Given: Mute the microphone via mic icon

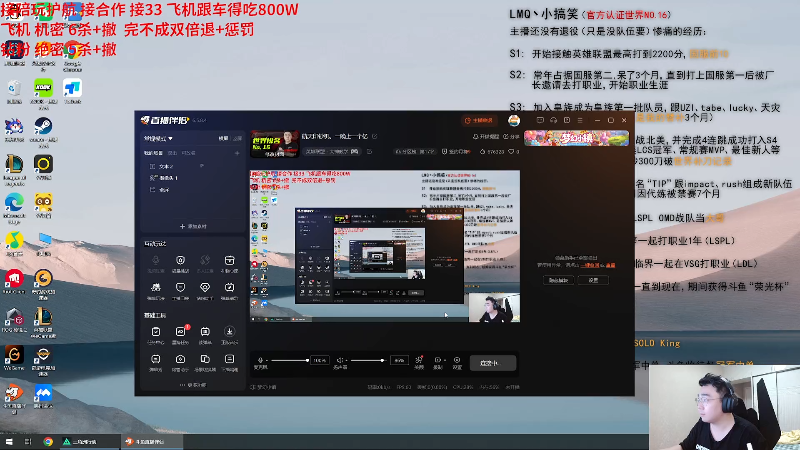Looking at the screenshot, I should click(x=260, y=360).
